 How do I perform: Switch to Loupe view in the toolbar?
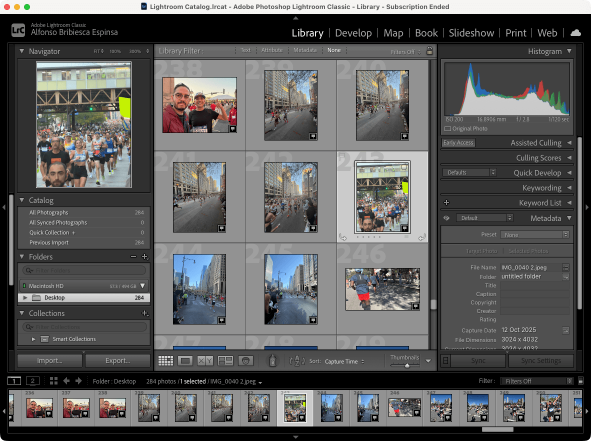coord(185,361)
